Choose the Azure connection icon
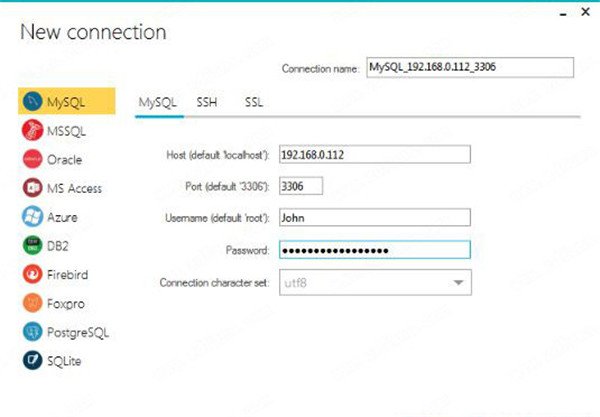This screenshot has width=600, height=417. pyautogui.click(x=31, y=216)
